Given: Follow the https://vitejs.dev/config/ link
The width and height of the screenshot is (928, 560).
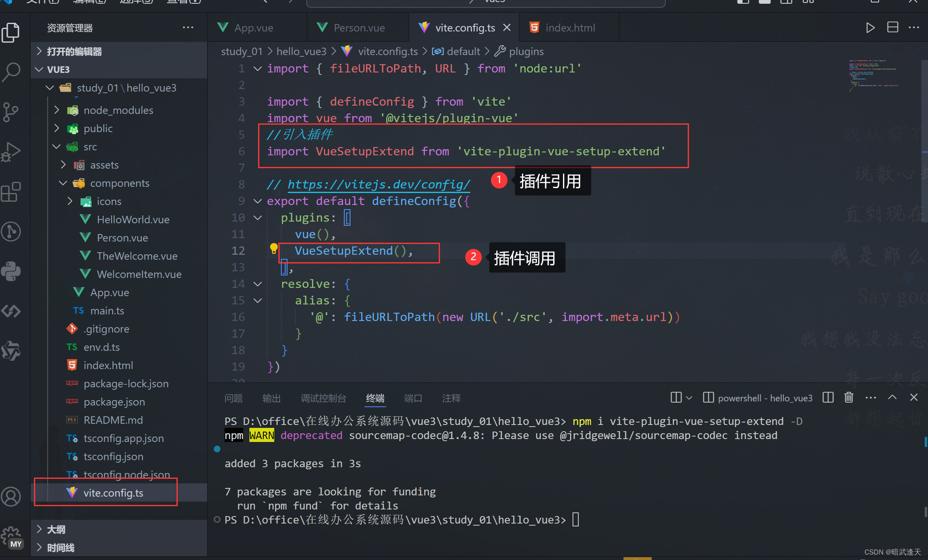Looking at the screenshot, I should tap(379, 184).
